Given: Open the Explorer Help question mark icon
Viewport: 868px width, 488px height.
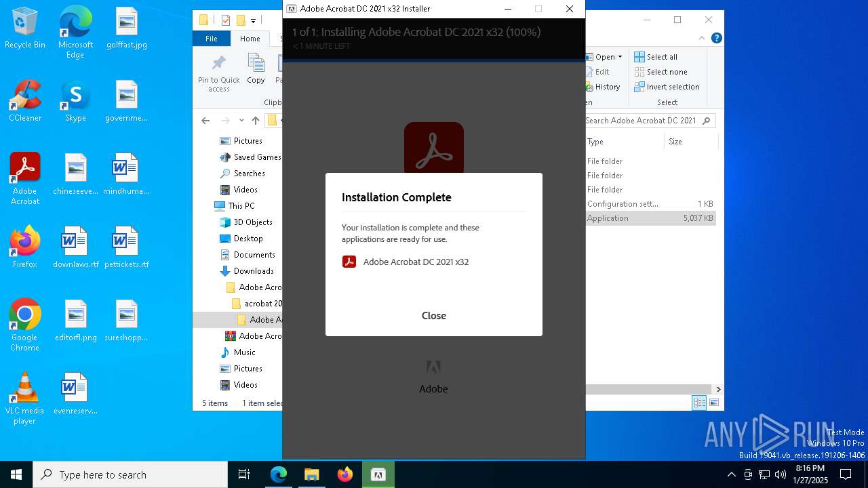Looking at the screenshot, I should [716, 39].
